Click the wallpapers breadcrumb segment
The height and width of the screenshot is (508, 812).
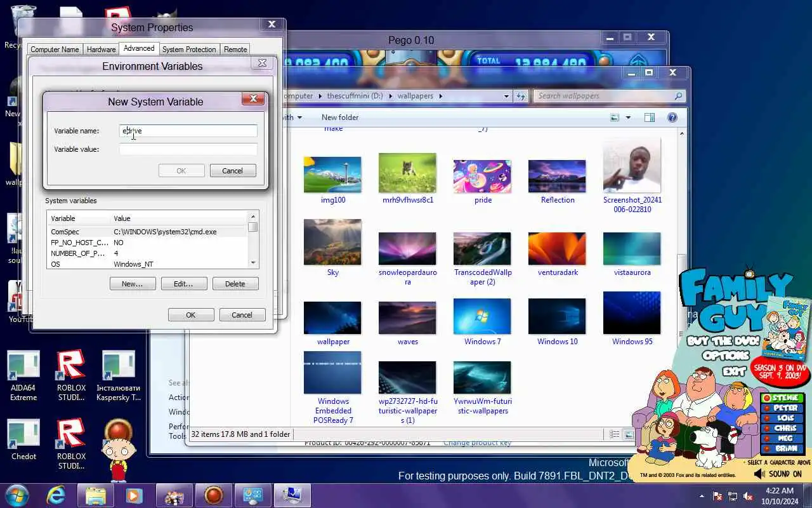[415, 96]
